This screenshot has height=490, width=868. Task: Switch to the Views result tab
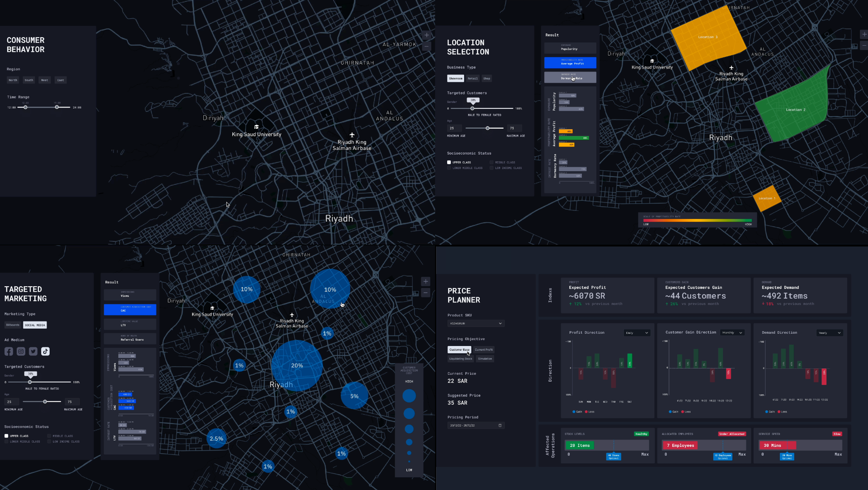coord(130,295)
